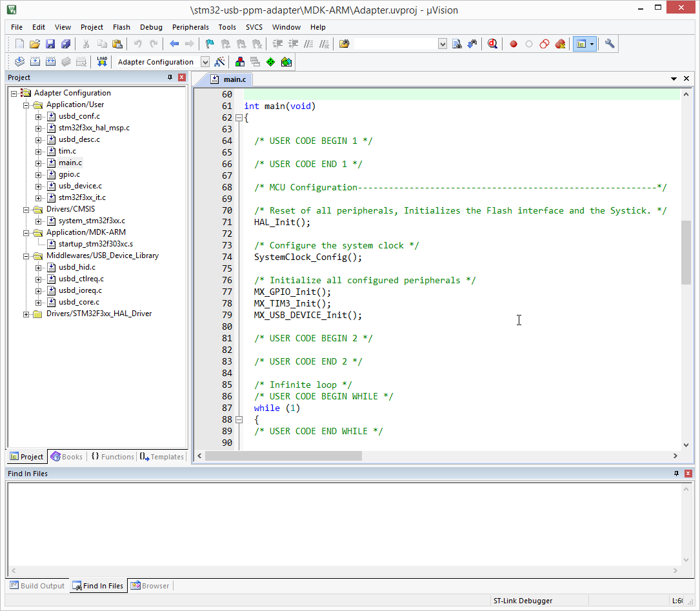
Task: Toggle the bookmark flag icon in toolbar
Action: click(x=210, y=44)
